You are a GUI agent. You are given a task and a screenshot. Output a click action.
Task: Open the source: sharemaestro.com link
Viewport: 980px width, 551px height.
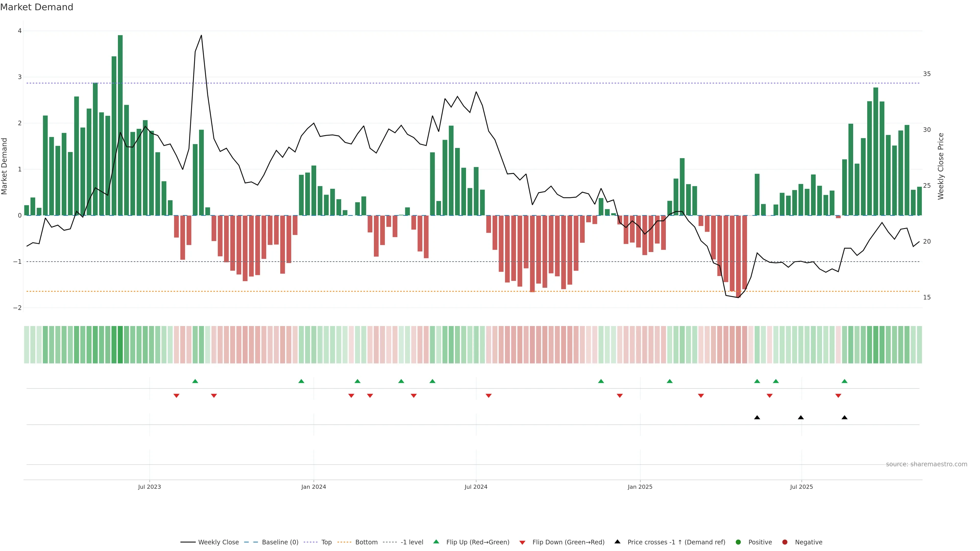pos(926,464)
